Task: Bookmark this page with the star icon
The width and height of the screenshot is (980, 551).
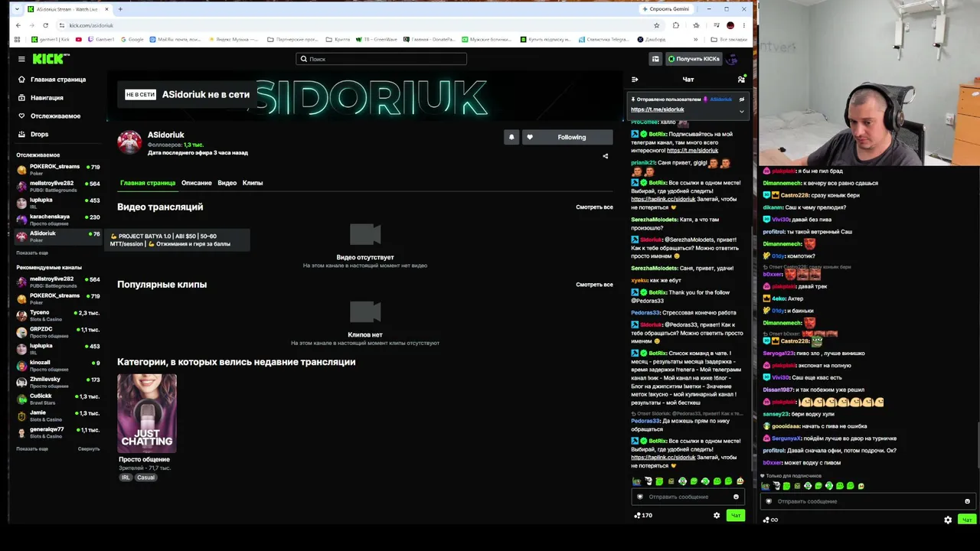Action: pyautogui.click(x=656, y=25)
